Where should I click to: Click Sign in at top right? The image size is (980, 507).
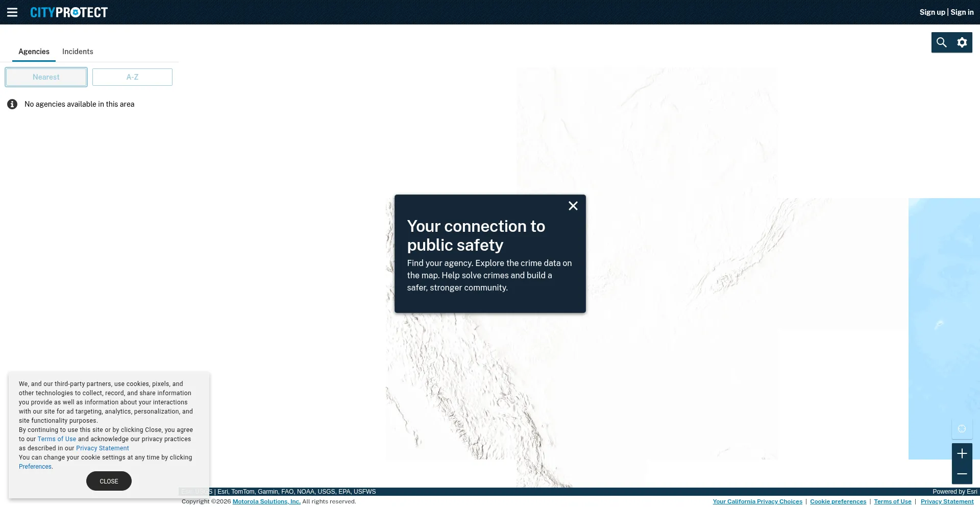[962, 12]
